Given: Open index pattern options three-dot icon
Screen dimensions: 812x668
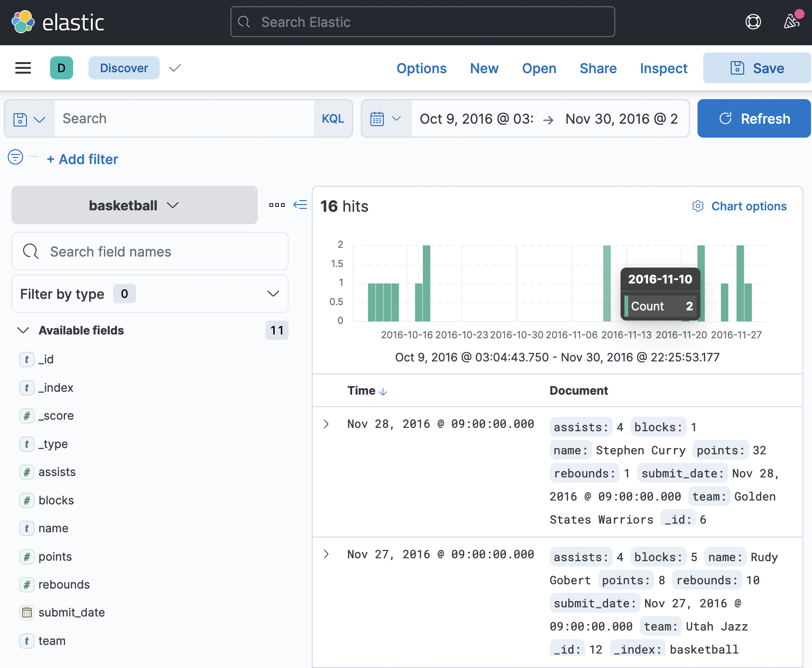Looking at the screenshot, I should (x=277, y=205).
